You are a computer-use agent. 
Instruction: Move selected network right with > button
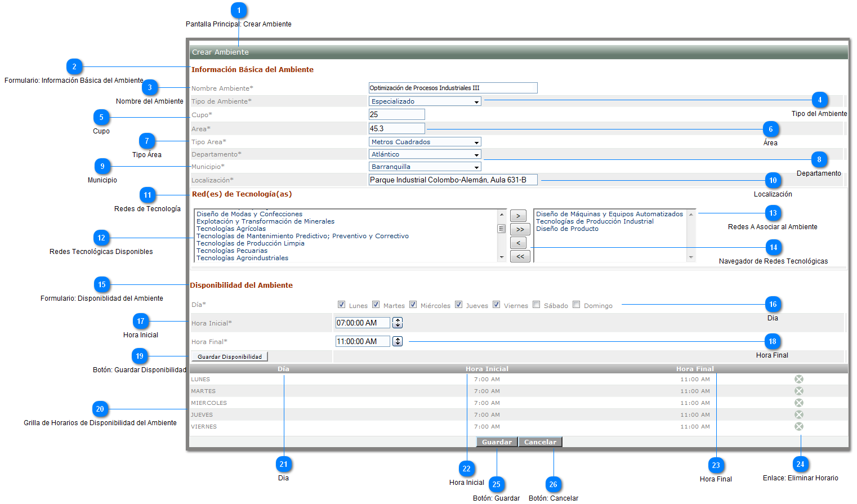(x=518, y=216)
